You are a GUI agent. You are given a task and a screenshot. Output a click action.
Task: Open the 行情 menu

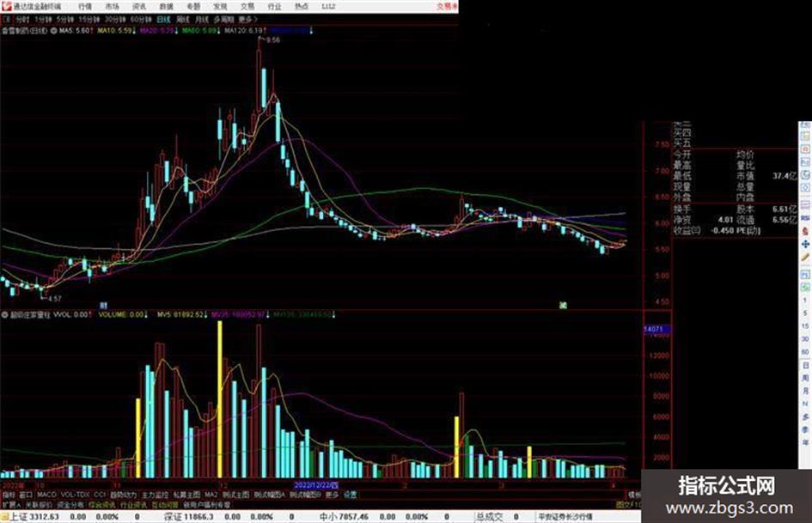[x=85, y=7]
